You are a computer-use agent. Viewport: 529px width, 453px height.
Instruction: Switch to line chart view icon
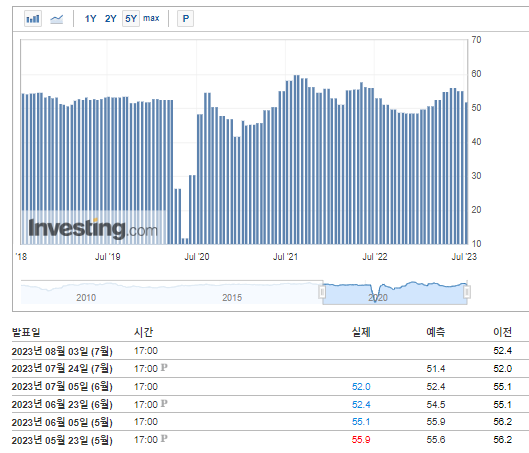pyautogui.click(x=56, y=19)
